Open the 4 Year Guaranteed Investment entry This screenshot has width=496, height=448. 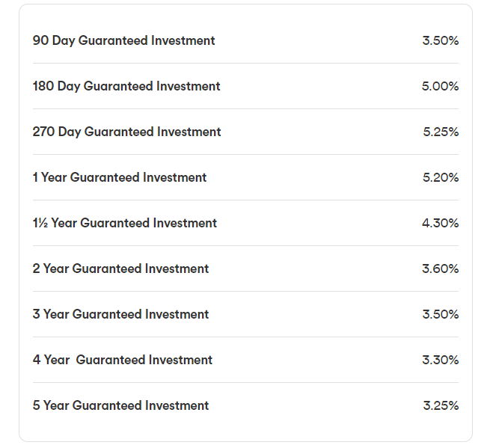pyautogui.click(x=123, y=360)
